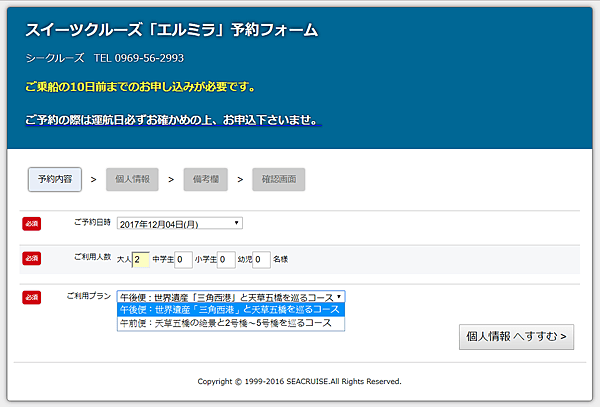Open the 備考欄 step tab
Screen dimensions: 600x407
pyautogui.click(x=204, y=180)
